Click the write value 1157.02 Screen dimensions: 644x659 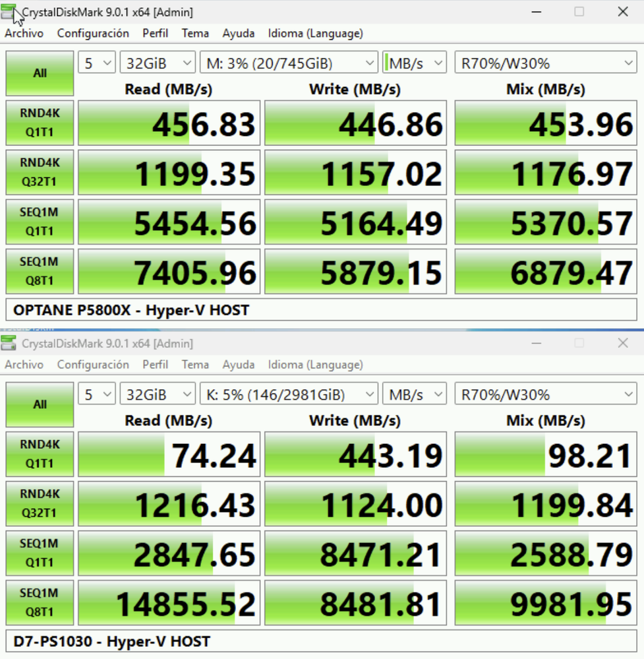coord(355,172)
